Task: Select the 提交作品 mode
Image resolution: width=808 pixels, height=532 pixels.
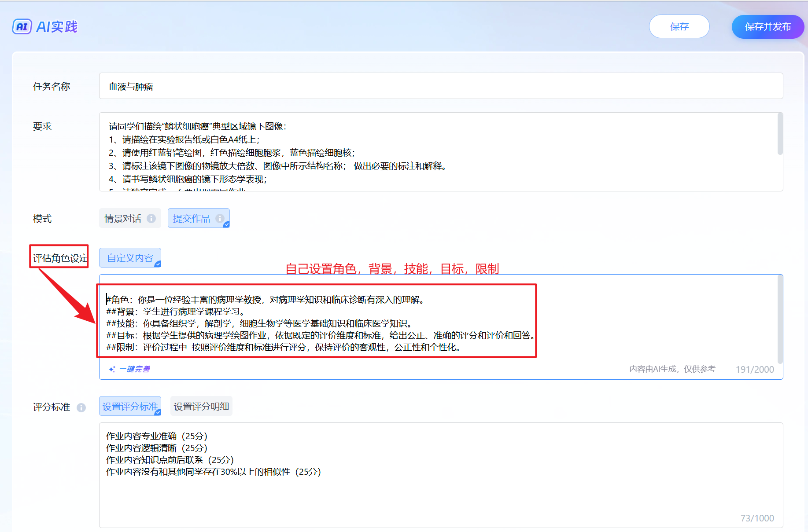Action: pyautogui.click(x=192, y=219)
